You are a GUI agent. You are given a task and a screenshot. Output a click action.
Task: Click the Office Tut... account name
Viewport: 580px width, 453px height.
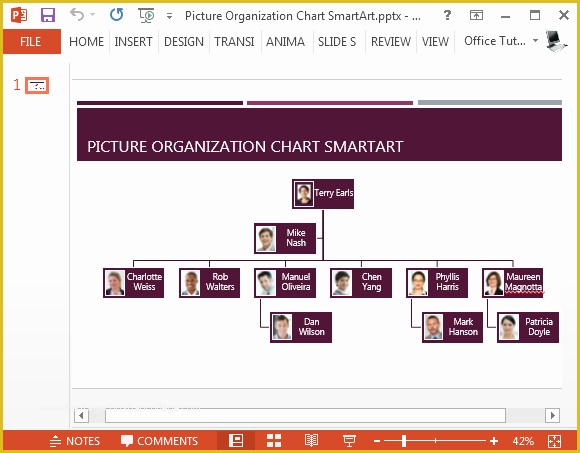(495, 41)
